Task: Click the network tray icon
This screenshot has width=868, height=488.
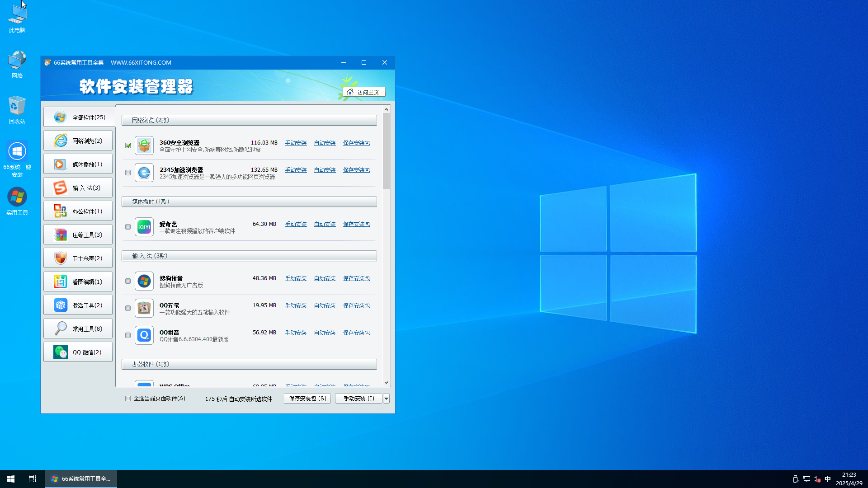Action: (807, 479)
